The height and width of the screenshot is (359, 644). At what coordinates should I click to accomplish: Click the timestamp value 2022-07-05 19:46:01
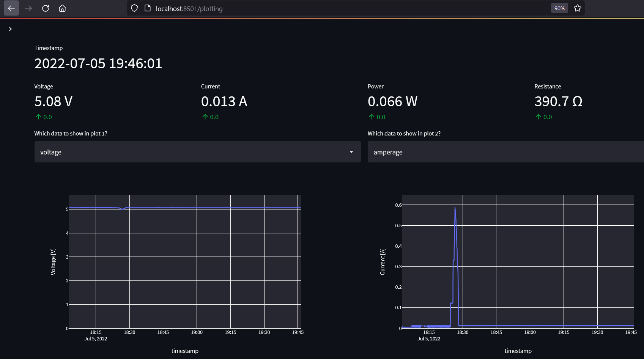tap(98, 63)
